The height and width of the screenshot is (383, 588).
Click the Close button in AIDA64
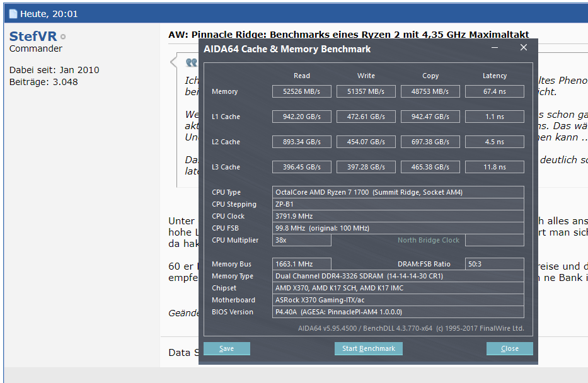pyautogui.click(x=510, y=348)
